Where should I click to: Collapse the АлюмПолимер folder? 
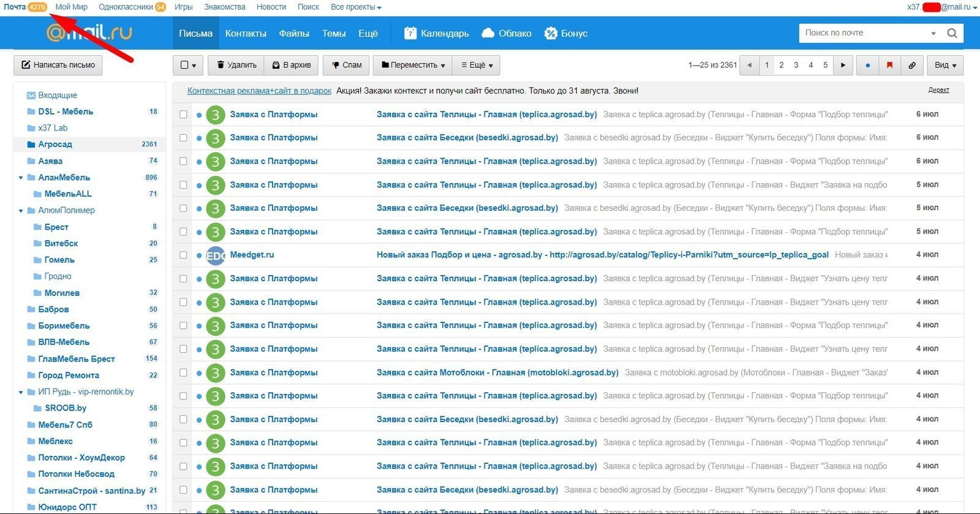coord(21,211)
